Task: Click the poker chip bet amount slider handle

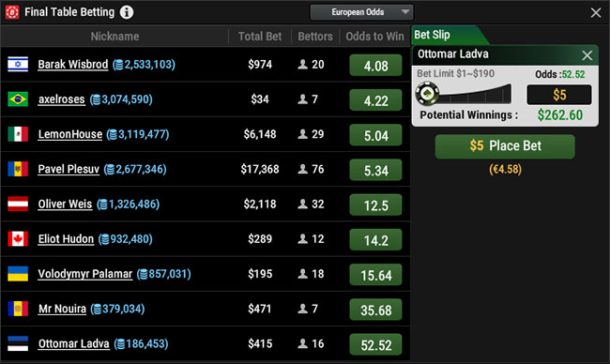Action: point(427,93)
